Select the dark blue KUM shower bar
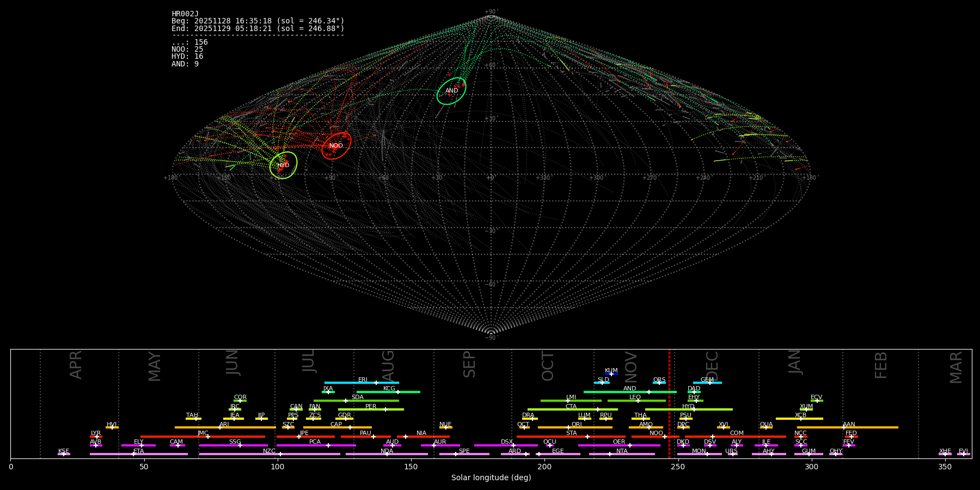 pos(611,374)
